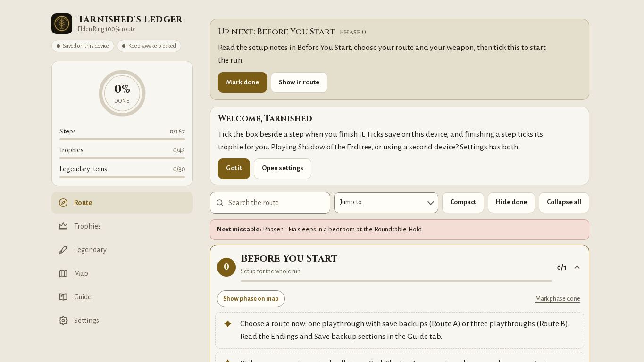Open the Jump to dropdown
Viewport: 644px width, 362px height.
386,203
